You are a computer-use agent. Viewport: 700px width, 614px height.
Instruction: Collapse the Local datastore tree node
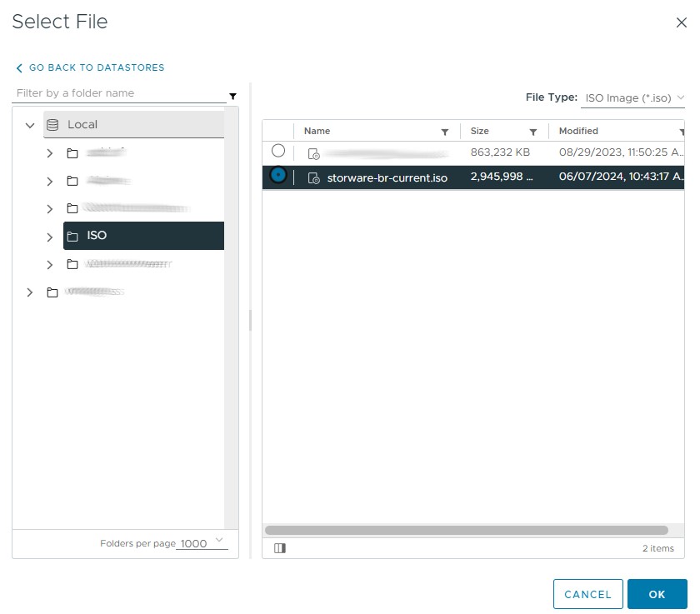[30, 125]
